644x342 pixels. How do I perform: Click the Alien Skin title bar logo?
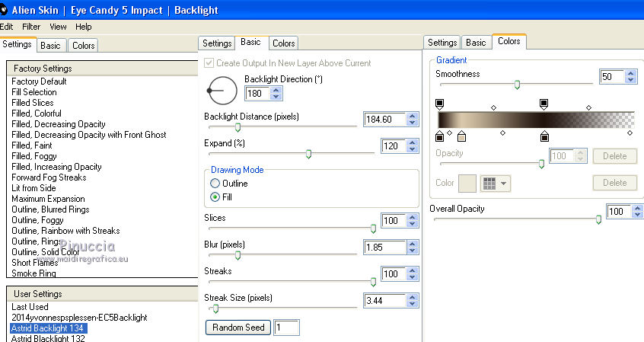click(x=3, y=9)
